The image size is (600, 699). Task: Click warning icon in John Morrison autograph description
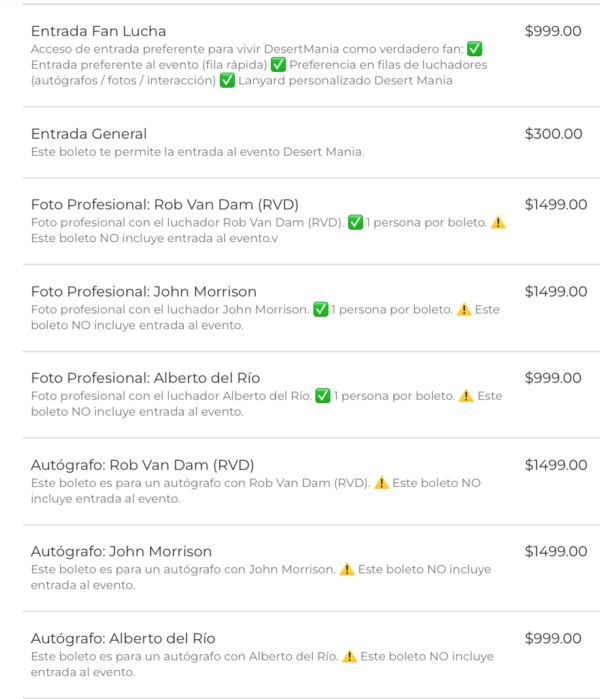(347, 570)
